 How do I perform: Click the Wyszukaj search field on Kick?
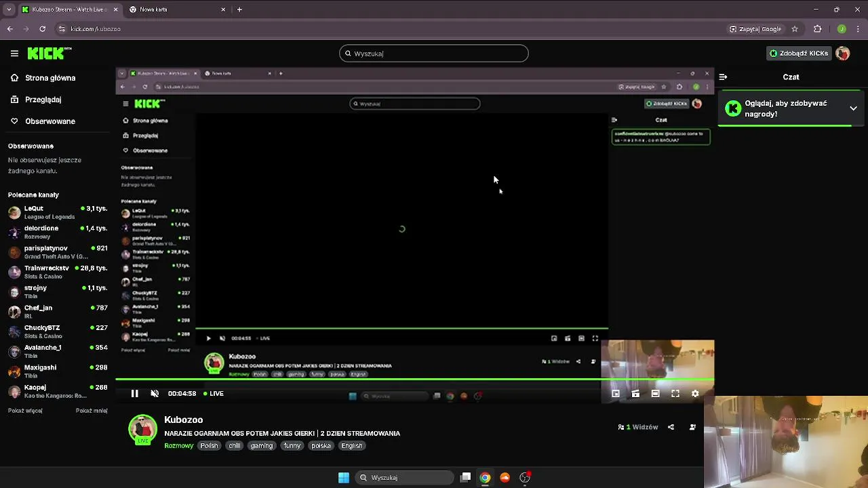(x=434, y=54)
